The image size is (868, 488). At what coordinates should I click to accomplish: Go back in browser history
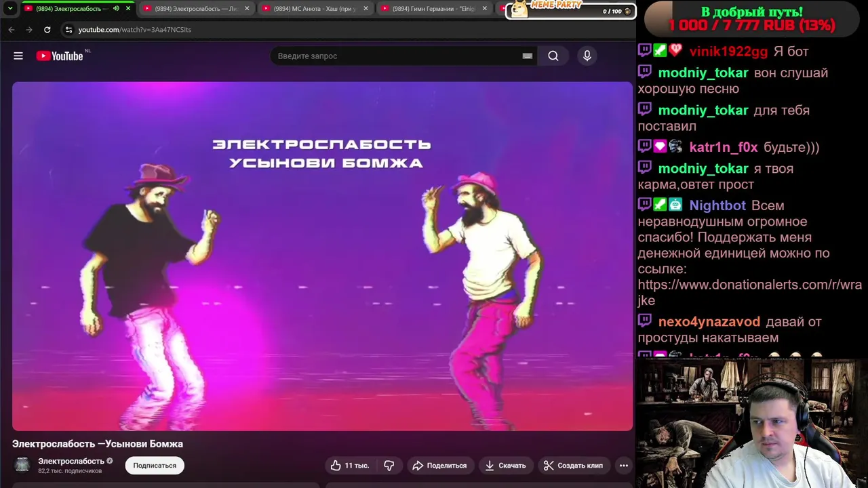pos(11,30)
